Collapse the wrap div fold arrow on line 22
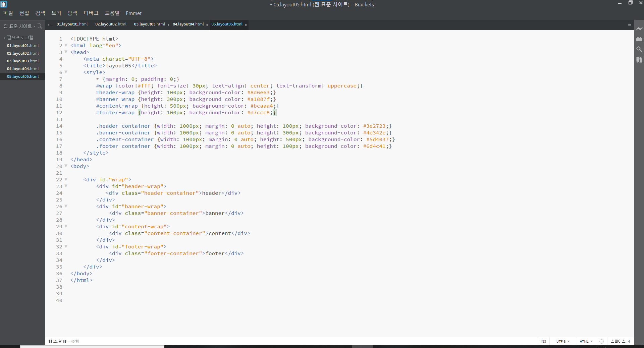Screen dimensions: 644x348 click(x=66, y=179)
